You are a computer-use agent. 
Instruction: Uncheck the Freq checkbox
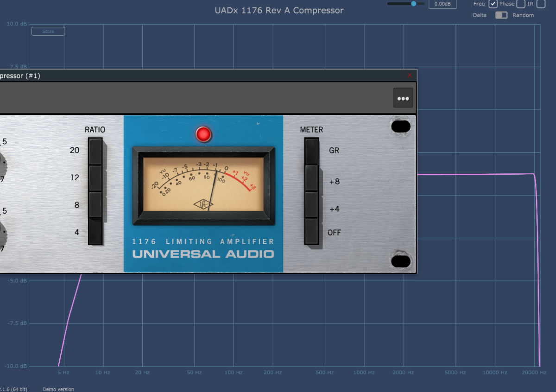(493, 4)
